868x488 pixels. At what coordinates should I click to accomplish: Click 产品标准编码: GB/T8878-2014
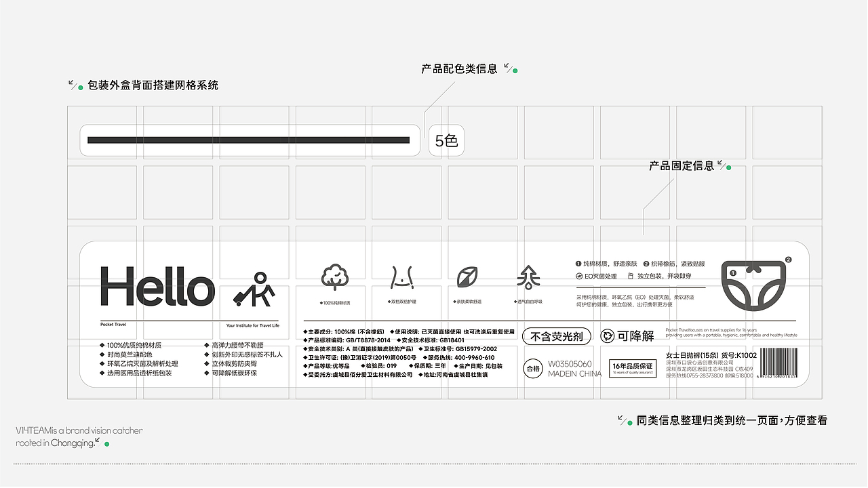coord(347,340)
